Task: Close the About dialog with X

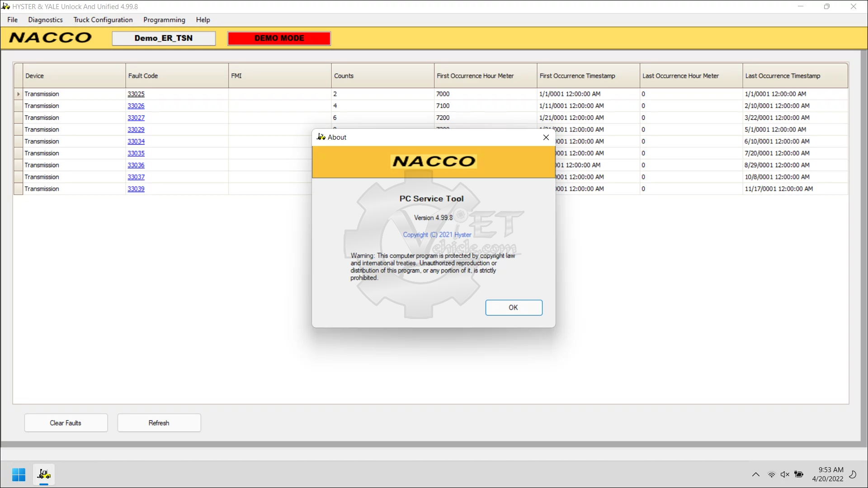Action: click(546, 137)
